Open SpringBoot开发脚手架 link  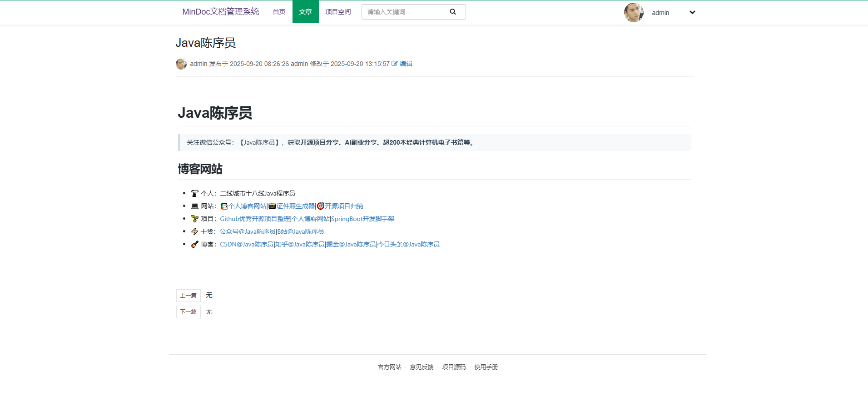pos(363,219)
